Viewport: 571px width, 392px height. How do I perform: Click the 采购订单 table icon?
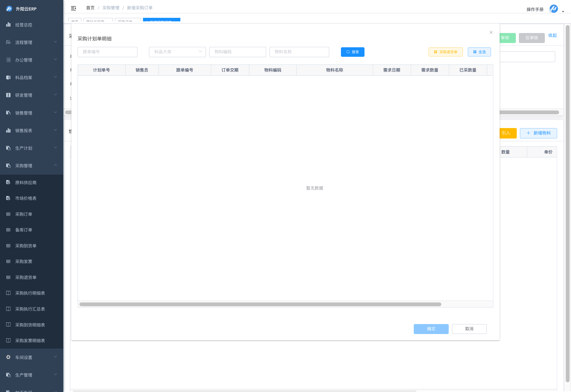[x=8, y=214]
